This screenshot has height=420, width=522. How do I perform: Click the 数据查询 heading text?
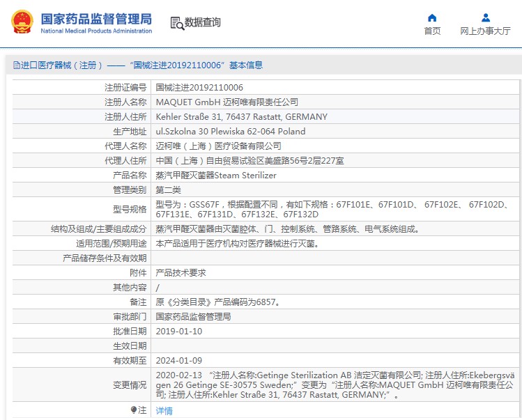[x=202, y=22]
